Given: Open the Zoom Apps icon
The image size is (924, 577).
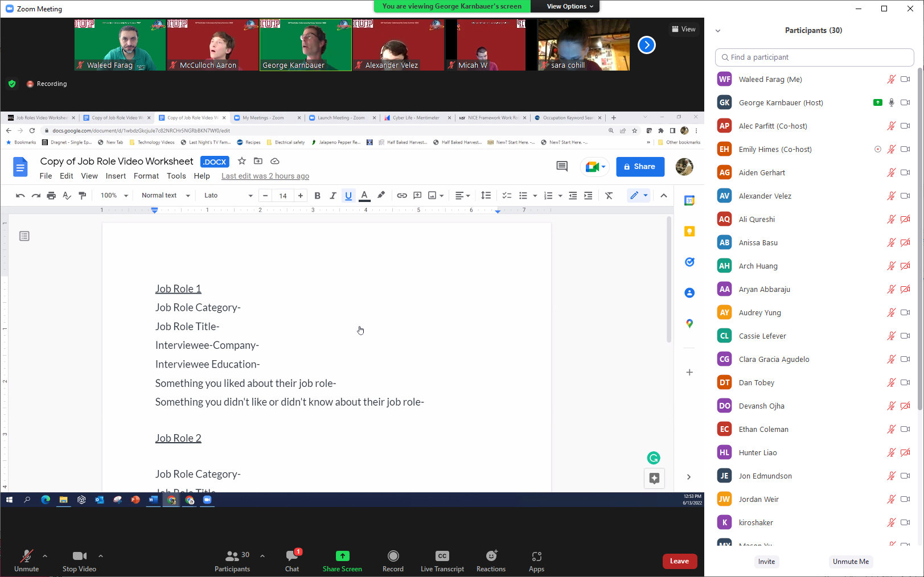Looking at the screenshot, I should tap(536, 556).
